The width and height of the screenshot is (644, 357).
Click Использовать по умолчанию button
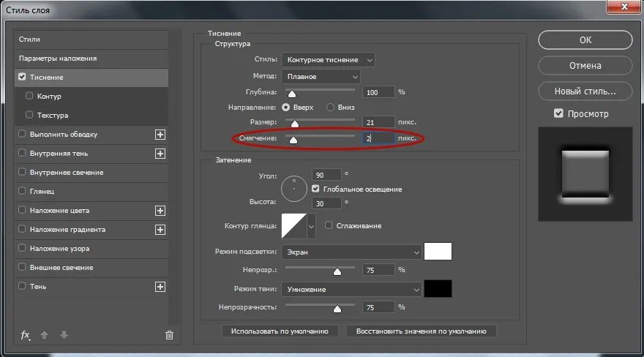(x=280, y=331)
